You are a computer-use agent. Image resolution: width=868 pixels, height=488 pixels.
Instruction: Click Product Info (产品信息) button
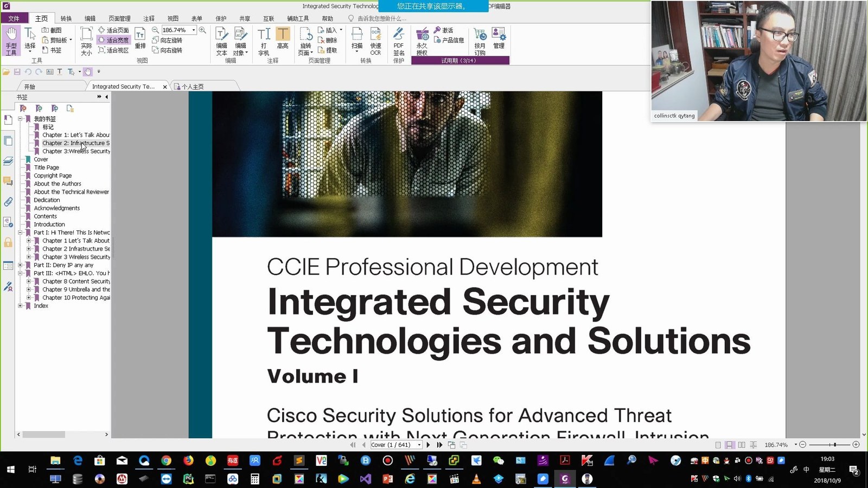pos(449,40)
